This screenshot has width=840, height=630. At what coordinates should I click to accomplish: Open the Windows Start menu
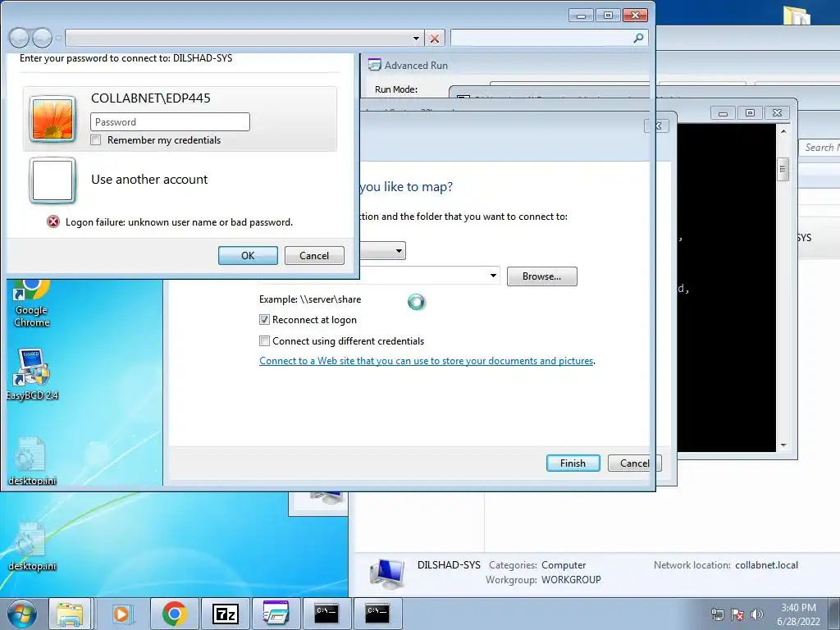21,614
